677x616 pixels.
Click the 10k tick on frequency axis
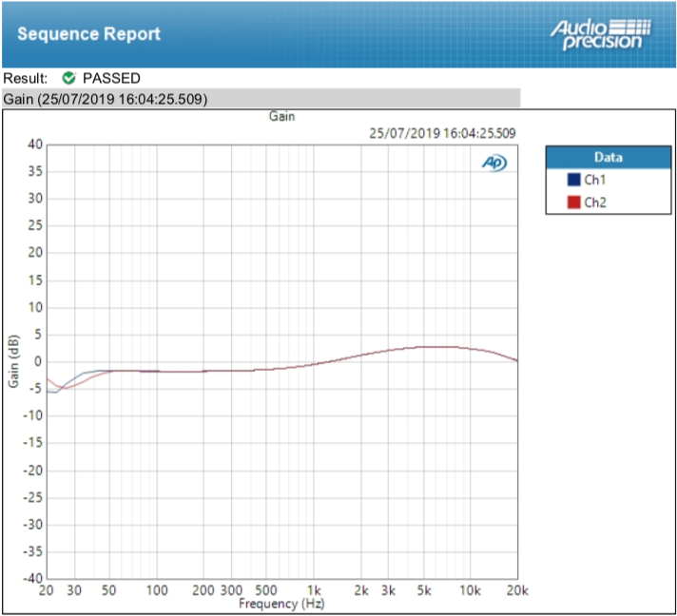[x=470, y=590]
